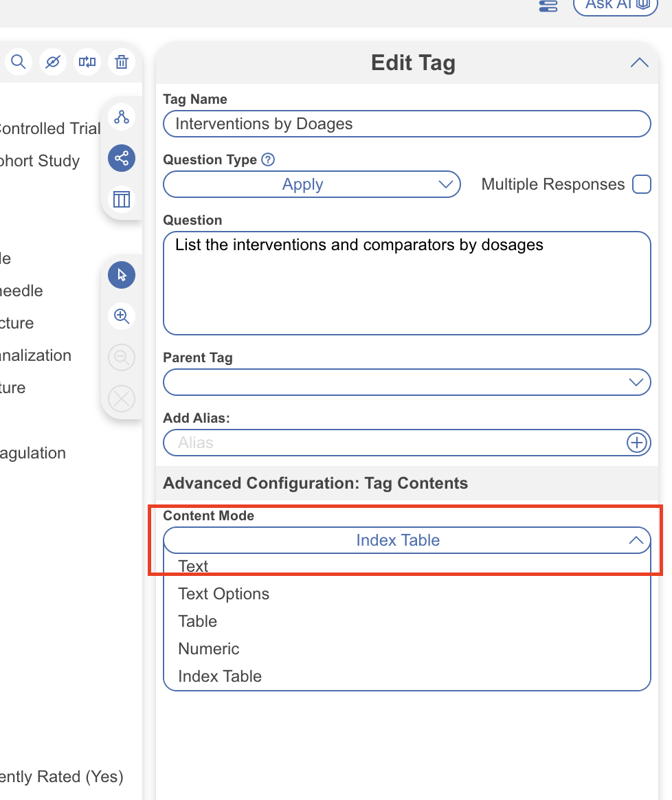Collapse the Content Mode dropdown

point(407,540)
